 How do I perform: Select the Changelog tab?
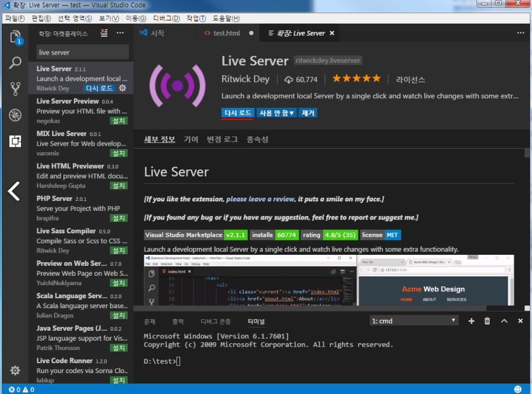[222, 139]
